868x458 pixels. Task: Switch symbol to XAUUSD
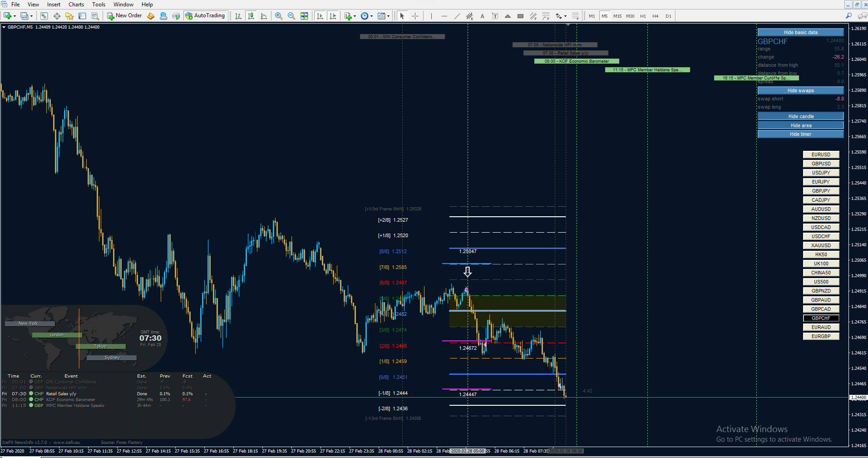[x=821, y=245]
